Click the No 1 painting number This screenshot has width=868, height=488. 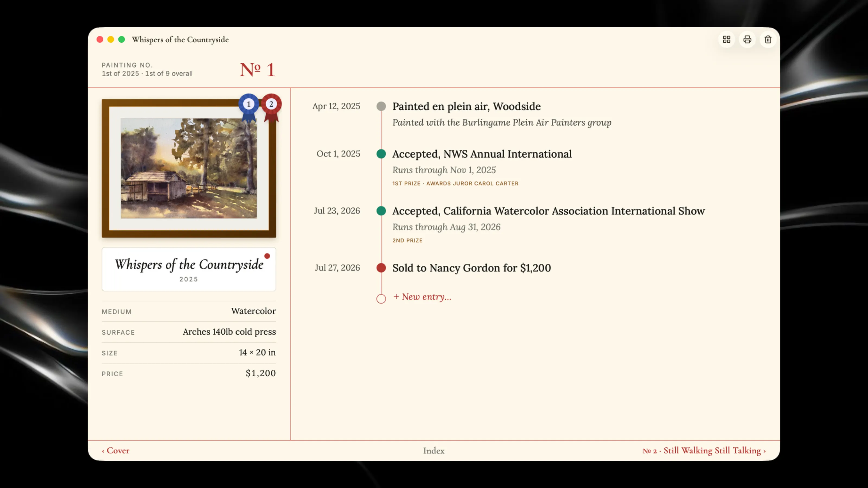257,69
